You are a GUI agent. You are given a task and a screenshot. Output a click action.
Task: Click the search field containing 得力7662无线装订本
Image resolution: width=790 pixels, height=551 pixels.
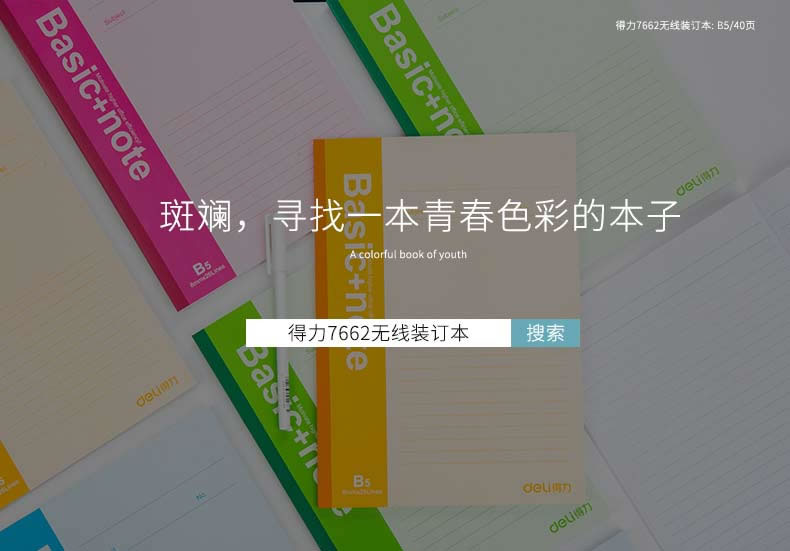point(378,333)
